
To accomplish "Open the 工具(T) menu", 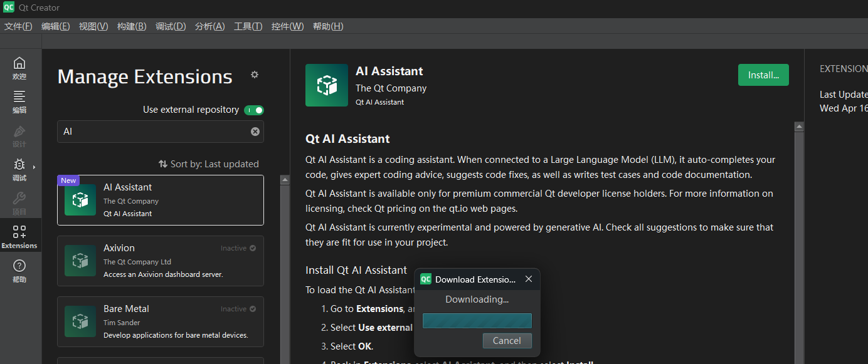I will tap(248, 26).
